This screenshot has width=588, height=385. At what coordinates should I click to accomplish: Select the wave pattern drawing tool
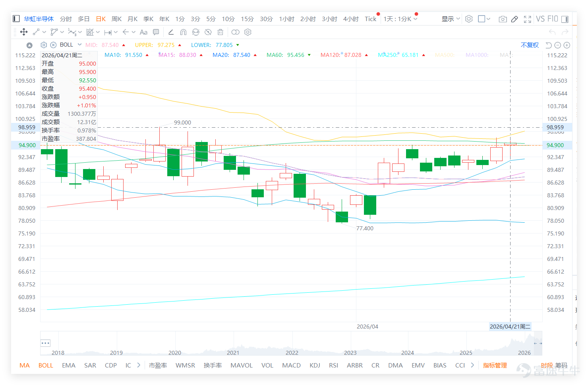[72, 32]
